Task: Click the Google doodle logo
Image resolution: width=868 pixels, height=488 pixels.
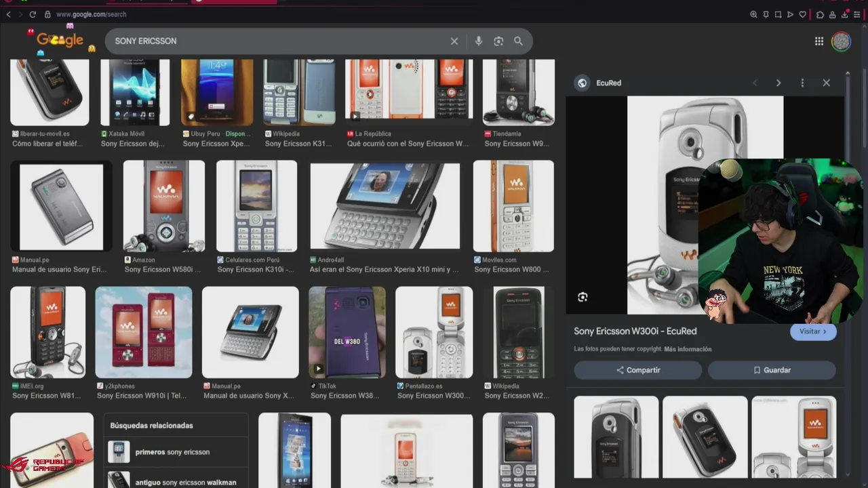Action: [x=60, y=40]
